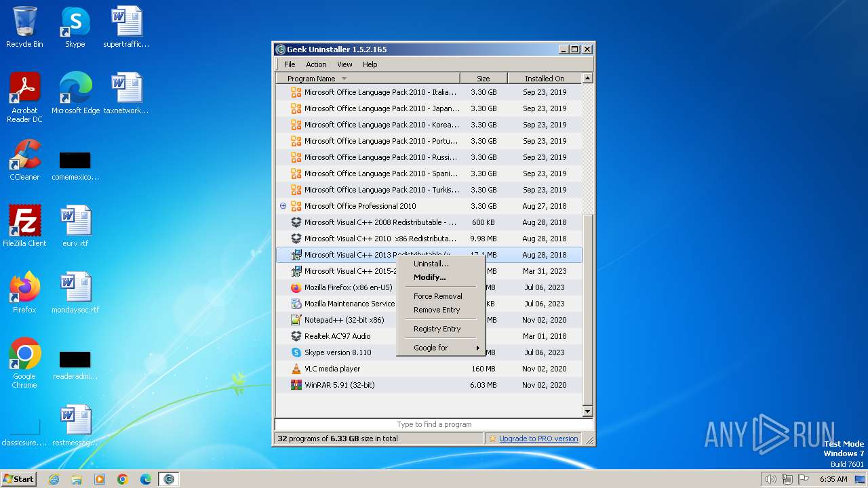The width and height of the screenshot is (868, 488).
Task: Click the Skype version 8.110 icon in list
Action: tap(296, 352)
